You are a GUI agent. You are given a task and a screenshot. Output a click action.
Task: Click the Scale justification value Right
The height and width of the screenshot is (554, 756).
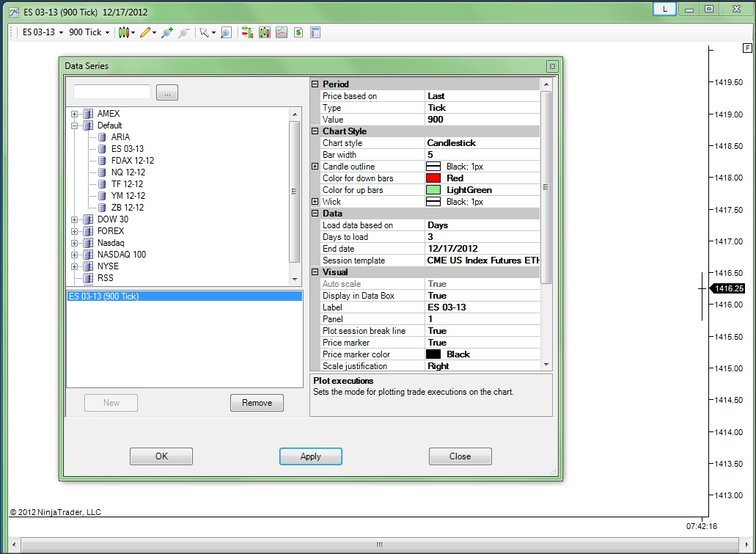(482, 366)
